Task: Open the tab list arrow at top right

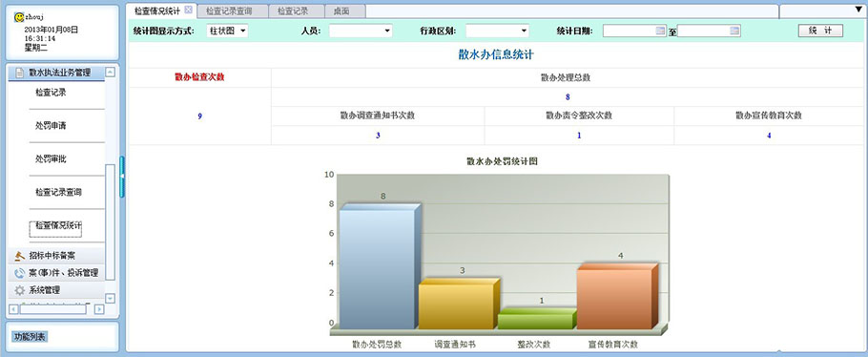Action: (858, 10)
